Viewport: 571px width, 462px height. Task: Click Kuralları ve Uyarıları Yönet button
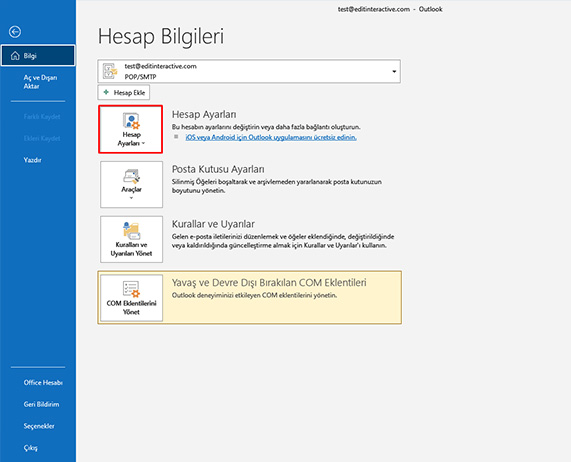(x=131, y=239)
